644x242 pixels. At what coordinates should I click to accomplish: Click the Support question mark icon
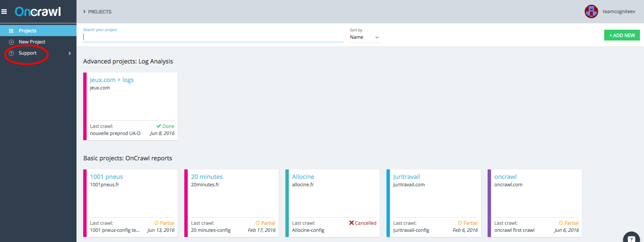point(11,53)
